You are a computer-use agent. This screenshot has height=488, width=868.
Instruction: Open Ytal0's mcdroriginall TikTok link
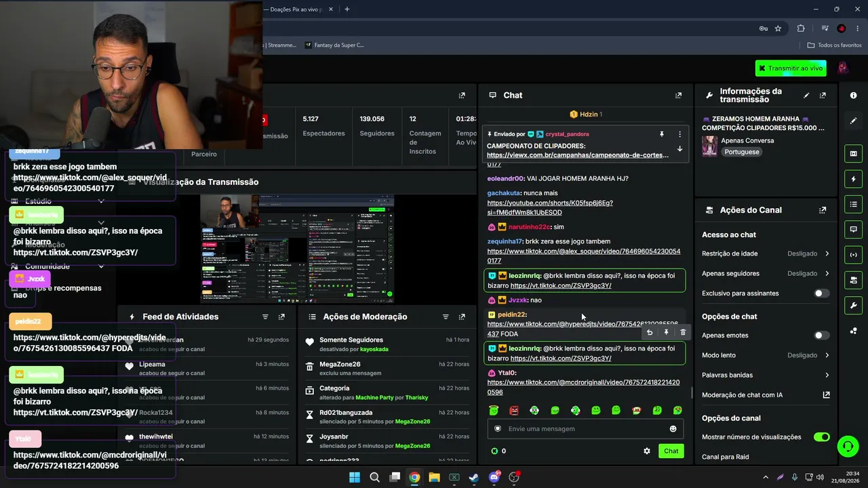point(583,387)
